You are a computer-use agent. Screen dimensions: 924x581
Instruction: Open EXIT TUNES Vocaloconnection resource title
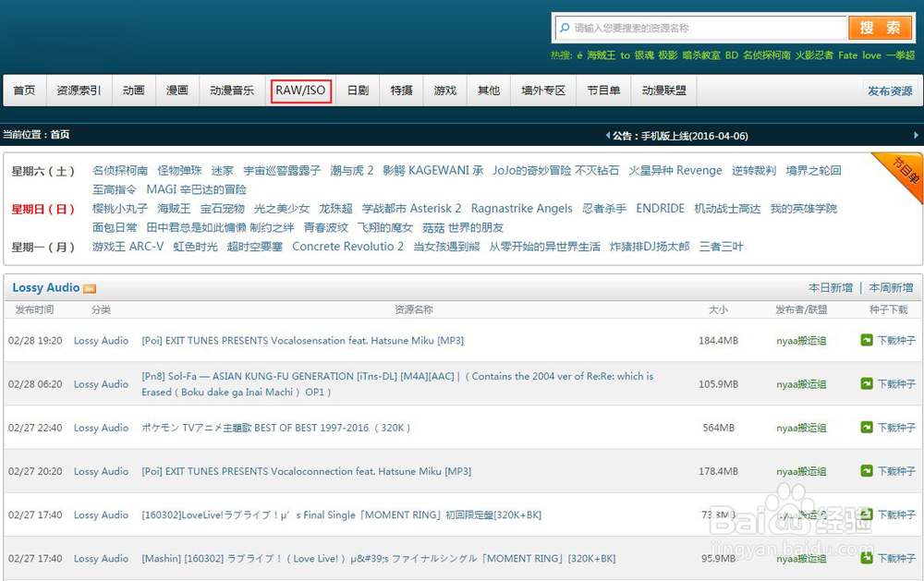(307, 471)
